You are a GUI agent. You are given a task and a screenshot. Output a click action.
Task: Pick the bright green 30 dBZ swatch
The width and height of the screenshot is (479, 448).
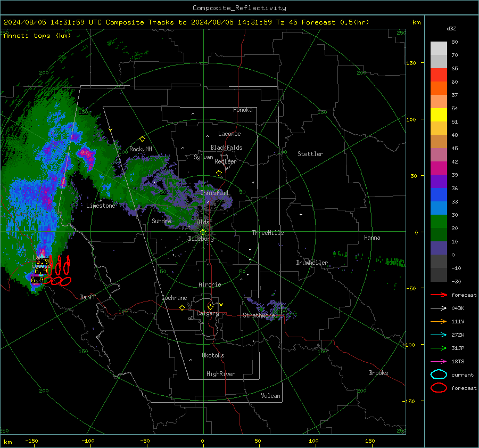[x=439, y=221]
